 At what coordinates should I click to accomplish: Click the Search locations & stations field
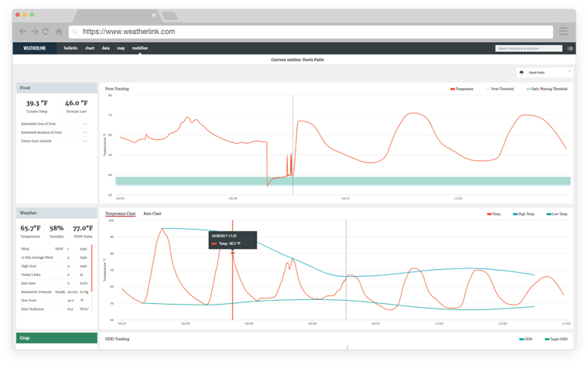pyautogui.click(x=528, y=49)
